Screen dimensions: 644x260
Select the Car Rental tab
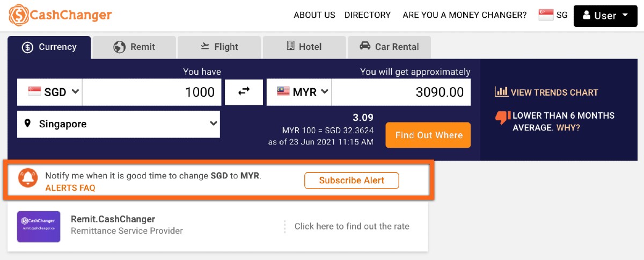pyautogui.click(x=389, y=47)
